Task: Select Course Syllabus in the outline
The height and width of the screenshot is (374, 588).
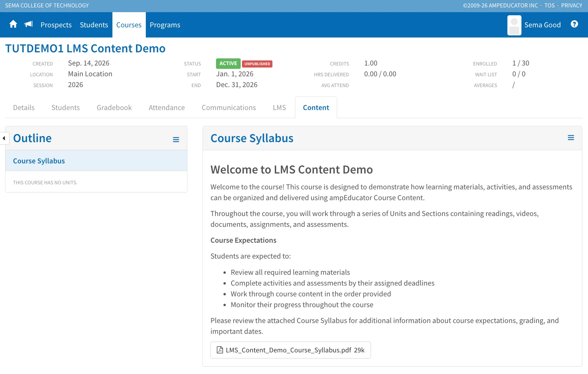Action: click(x=96, y=161)
